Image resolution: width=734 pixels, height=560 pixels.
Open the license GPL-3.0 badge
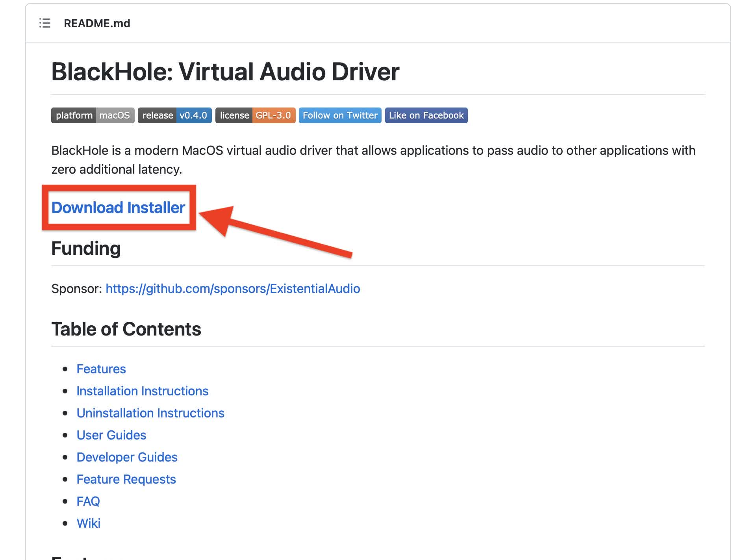tap(256, 115)
